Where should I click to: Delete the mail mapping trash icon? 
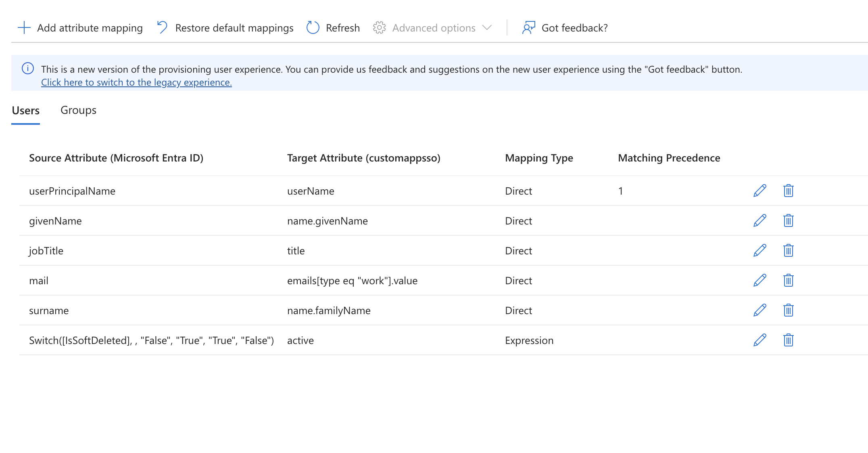point(789,280)
